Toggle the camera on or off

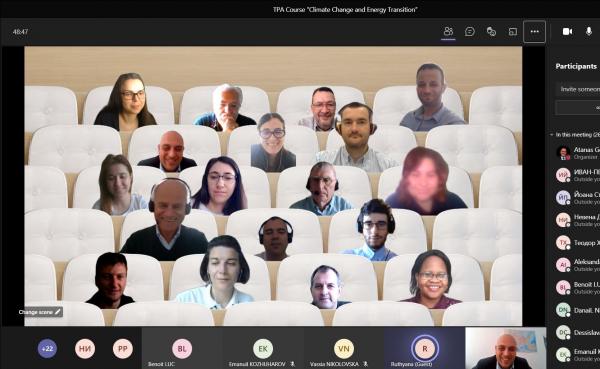567,31
